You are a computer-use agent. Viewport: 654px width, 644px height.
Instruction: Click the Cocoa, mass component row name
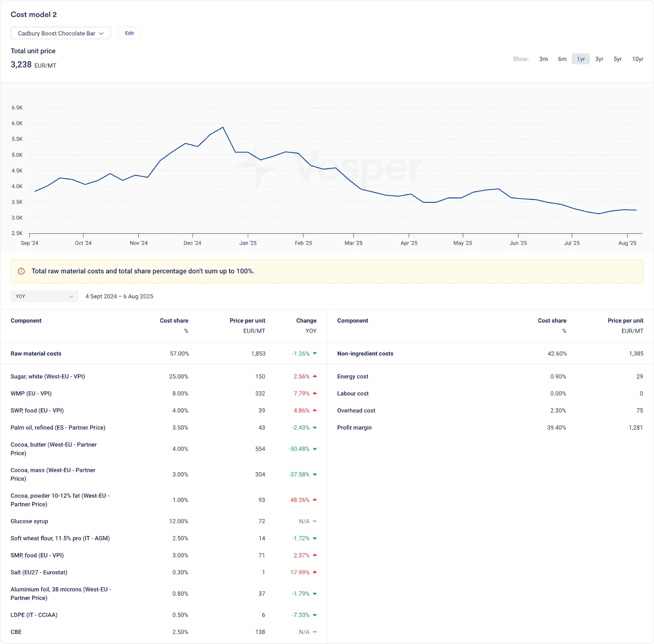pos(53,474)
